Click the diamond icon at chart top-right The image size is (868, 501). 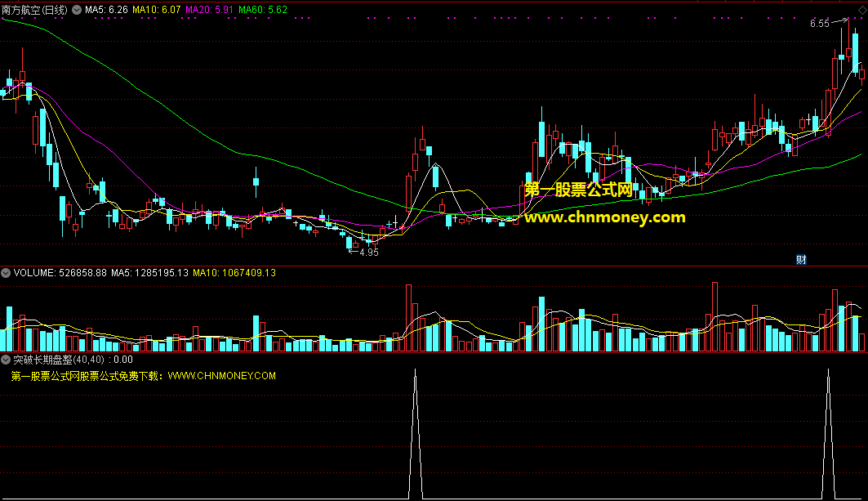(x=862, y=11)
